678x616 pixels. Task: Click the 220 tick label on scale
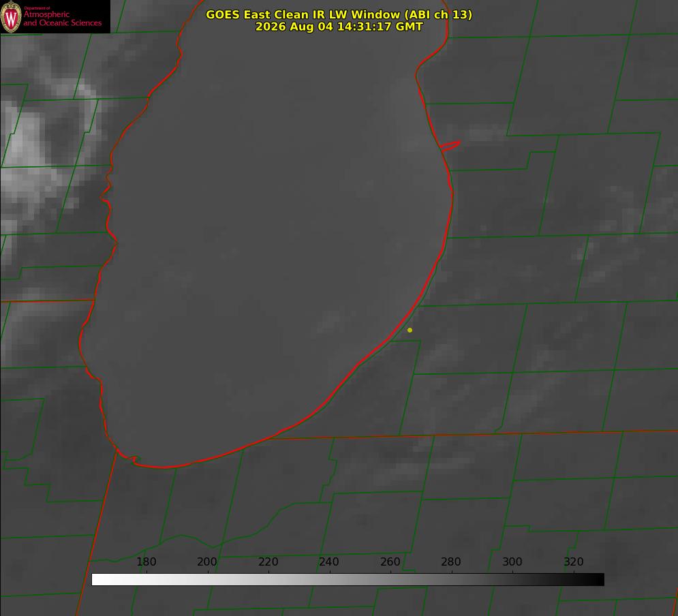point(268,561)
